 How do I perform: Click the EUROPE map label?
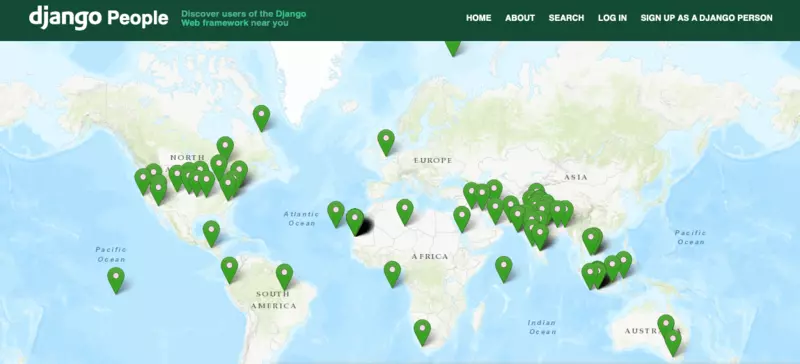coord(433,160)
